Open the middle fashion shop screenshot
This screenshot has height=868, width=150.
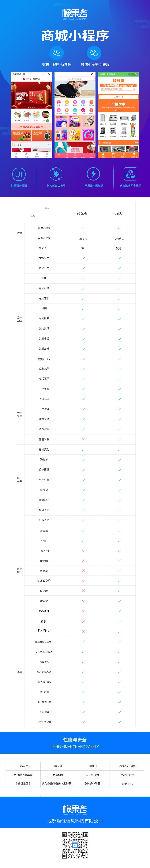pos(75,115)
